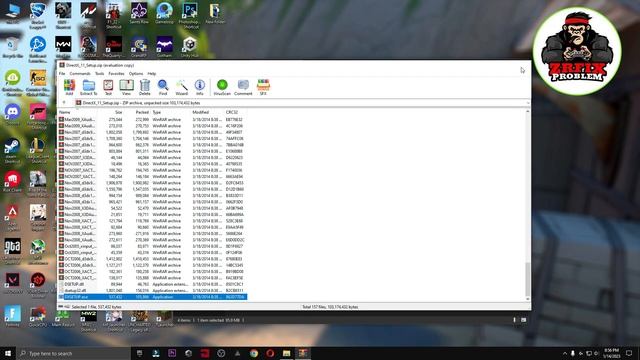
Task: Open the Discord desktop icon
Action: [x=13, y=114]
